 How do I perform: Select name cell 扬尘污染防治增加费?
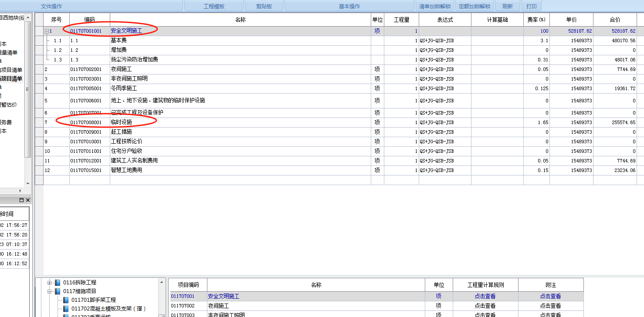pyautogui.click(x=240, y=60)
